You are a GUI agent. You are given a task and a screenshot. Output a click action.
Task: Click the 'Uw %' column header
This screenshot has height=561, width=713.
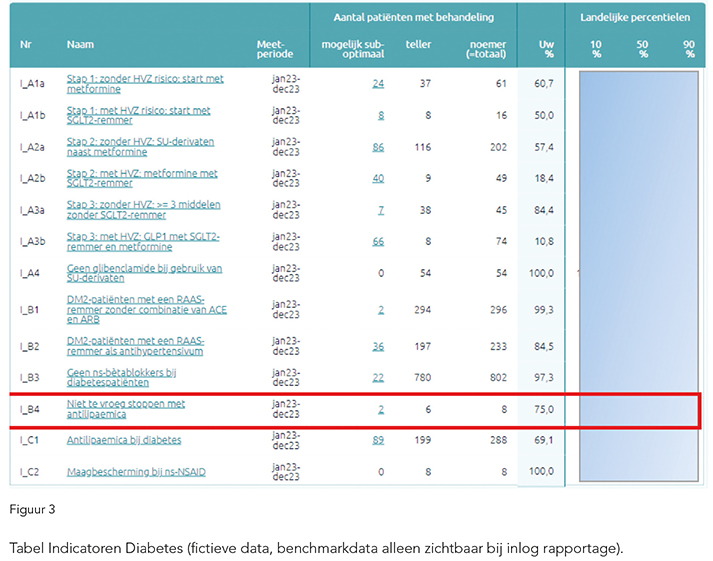(x=546, y=49)
